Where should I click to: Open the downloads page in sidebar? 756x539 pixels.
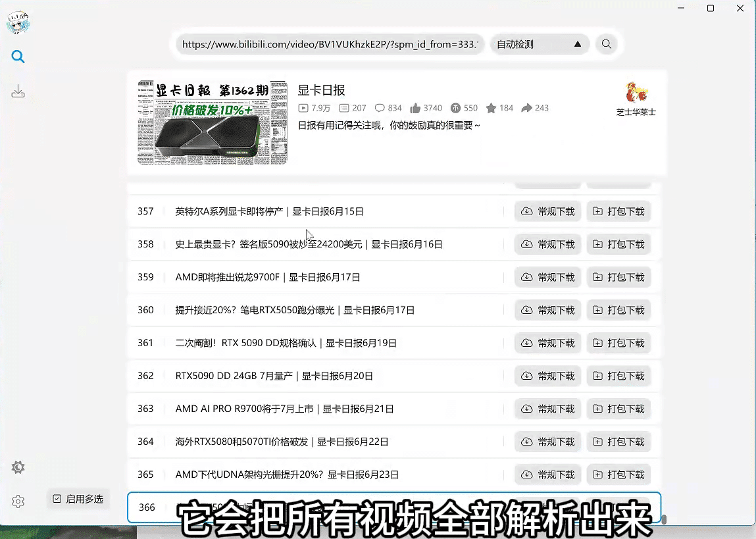tap(18, 91)
